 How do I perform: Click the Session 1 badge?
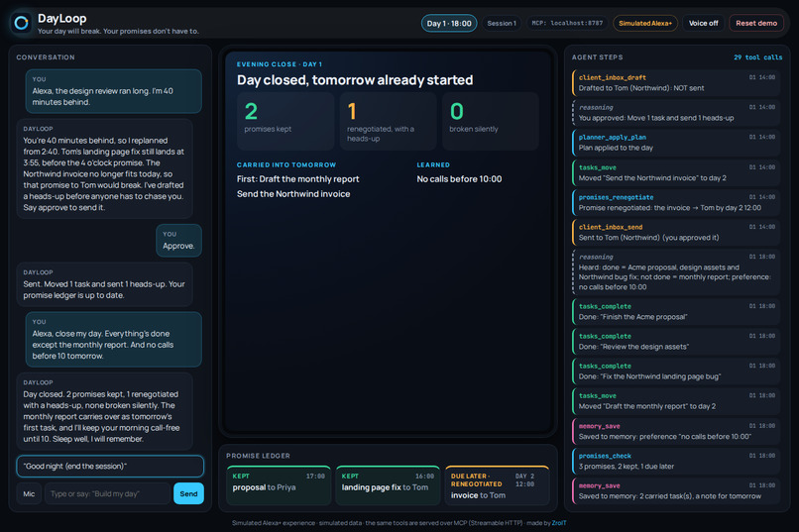pos(502,24)
